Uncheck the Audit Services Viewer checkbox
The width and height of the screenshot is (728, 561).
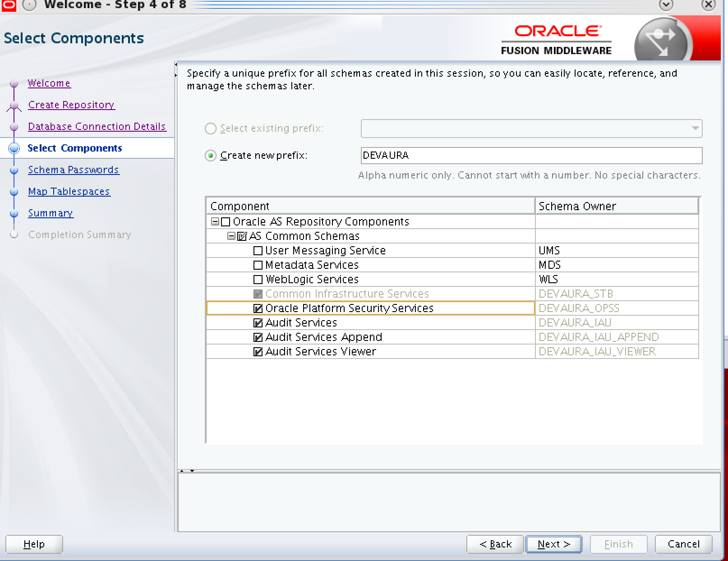[258, 352]
